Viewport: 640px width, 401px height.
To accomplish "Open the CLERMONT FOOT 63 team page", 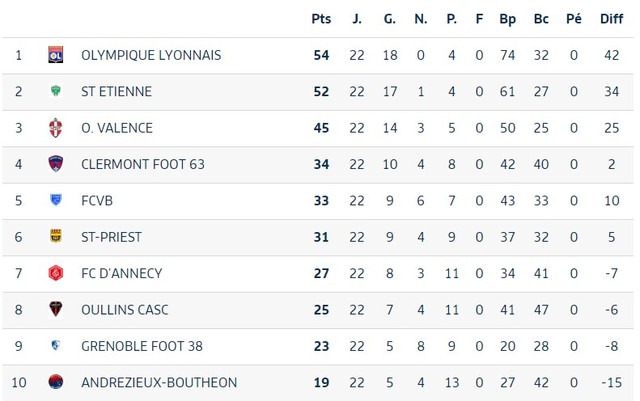I will tap(143, 164).
